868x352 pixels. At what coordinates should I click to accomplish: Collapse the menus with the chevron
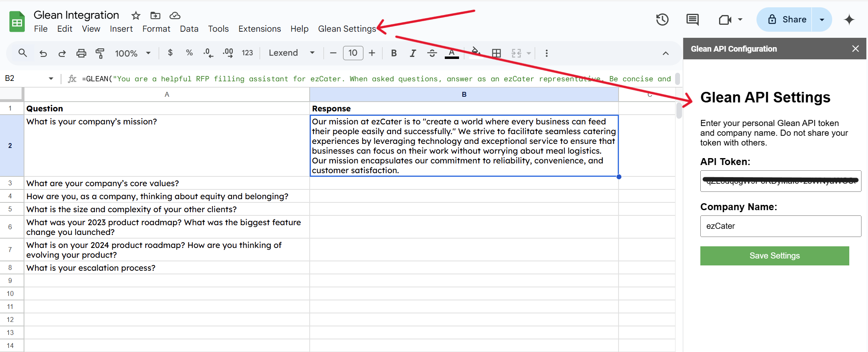(666, 53)
